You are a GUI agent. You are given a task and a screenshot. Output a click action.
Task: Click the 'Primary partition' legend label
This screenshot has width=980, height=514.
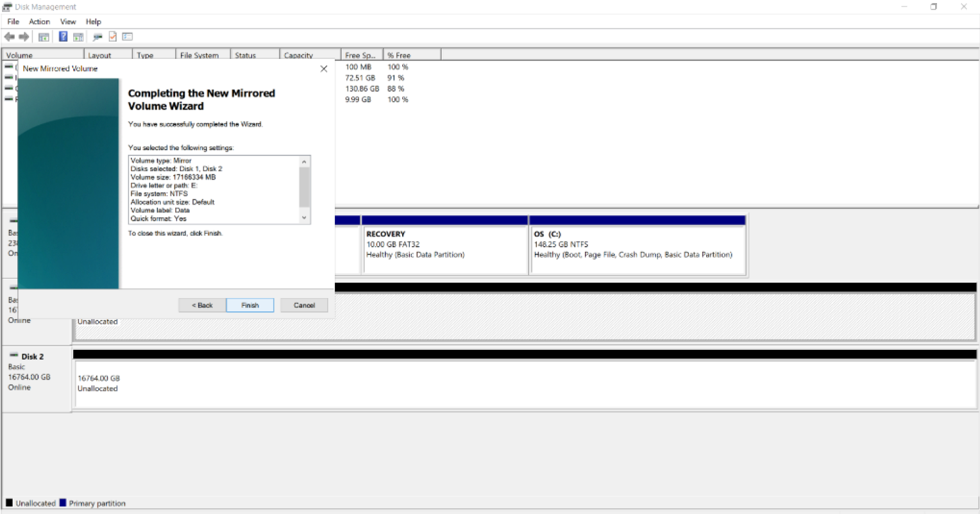click(97, 503)
